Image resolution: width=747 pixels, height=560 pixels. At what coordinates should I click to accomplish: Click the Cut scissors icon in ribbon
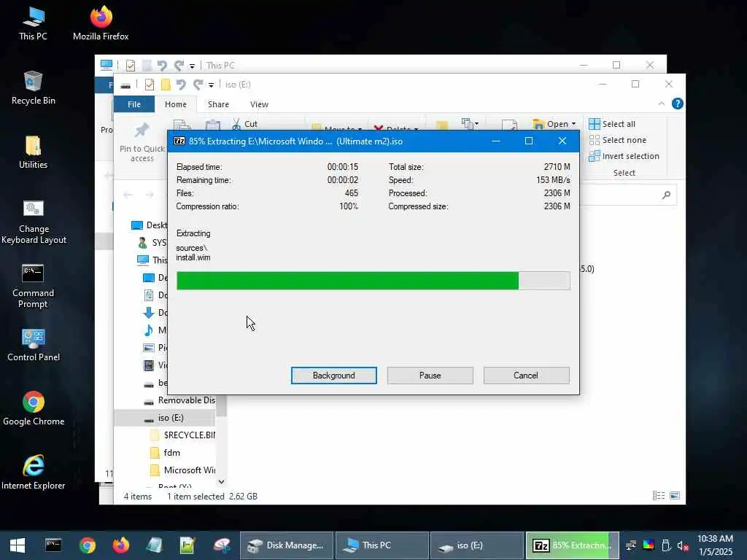coord(236,124)
